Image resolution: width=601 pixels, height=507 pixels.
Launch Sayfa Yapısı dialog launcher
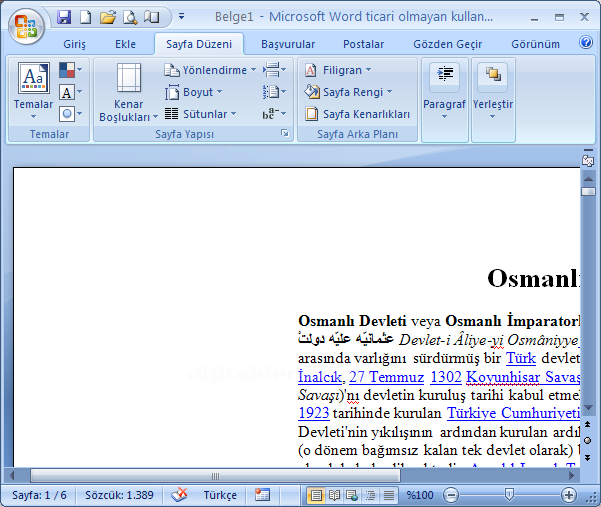pos(284,133)
